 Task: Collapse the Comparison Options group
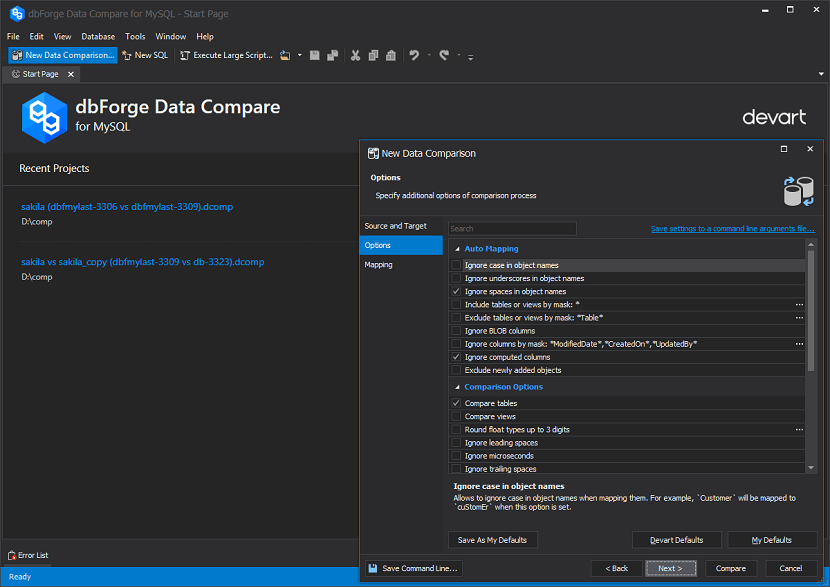click(457, 387)
